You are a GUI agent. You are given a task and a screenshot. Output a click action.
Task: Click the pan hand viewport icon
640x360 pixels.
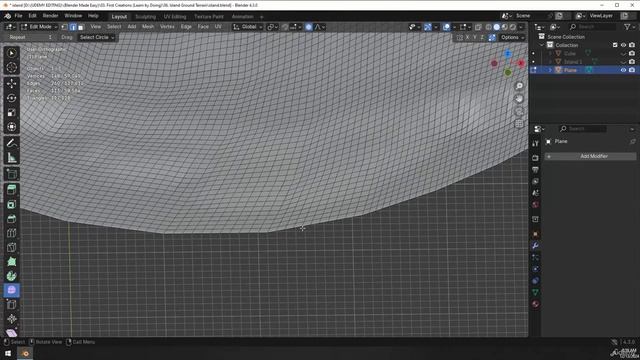519,99
